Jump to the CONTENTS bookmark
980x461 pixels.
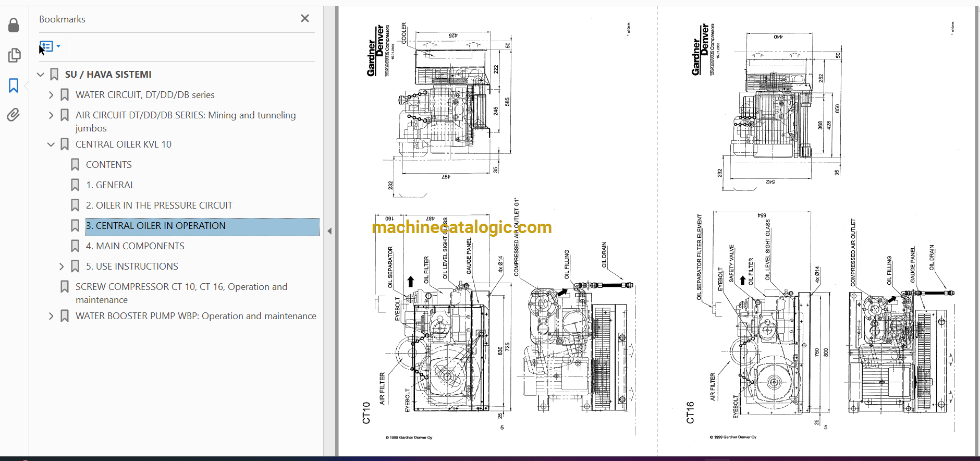pos(109,165)
